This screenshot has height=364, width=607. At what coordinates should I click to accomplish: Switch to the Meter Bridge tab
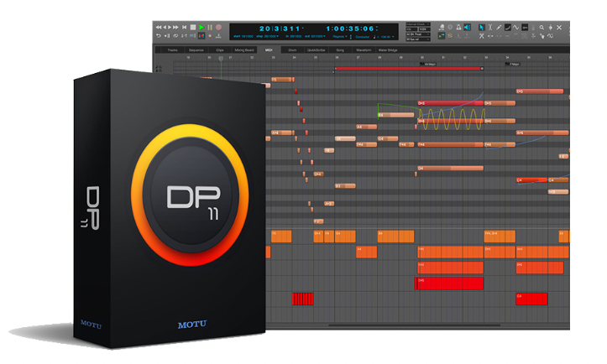tap(388, 49)
